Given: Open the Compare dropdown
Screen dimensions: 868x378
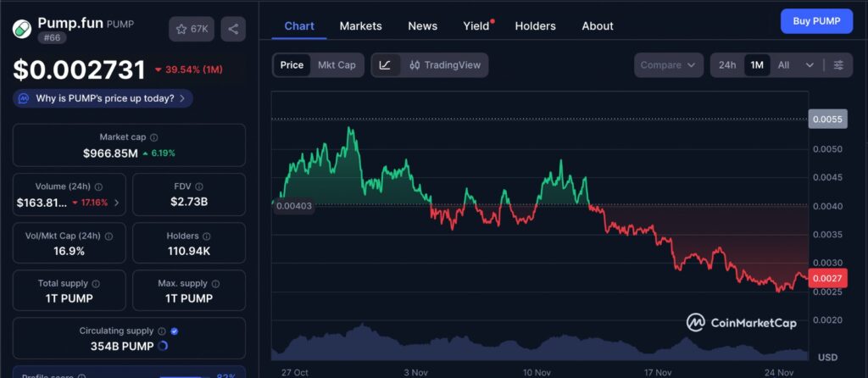Looking at the screenshot, I should [x=669, y=64].
